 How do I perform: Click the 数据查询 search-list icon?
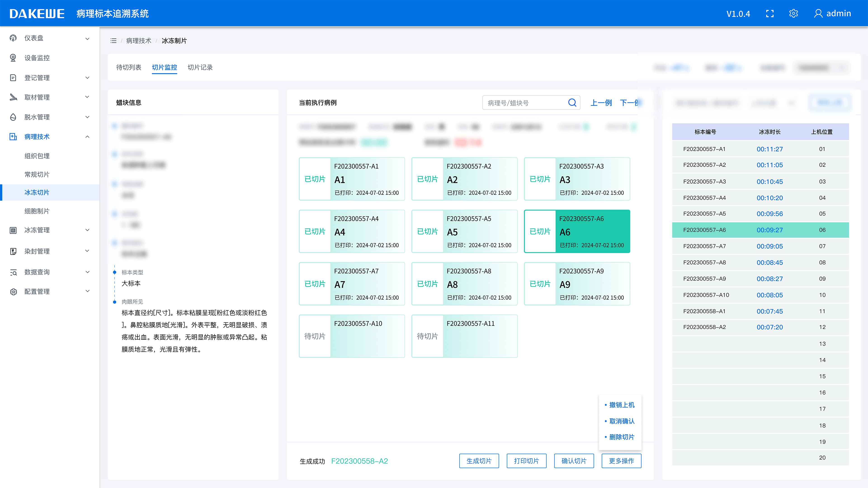pyautogui.click(x=13, y=272)
